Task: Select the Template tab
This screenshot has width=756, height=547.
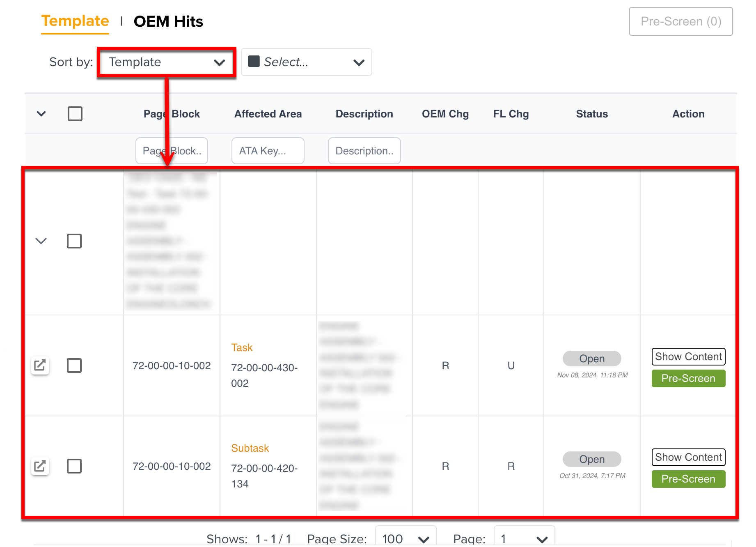Action: coord(75,21)
